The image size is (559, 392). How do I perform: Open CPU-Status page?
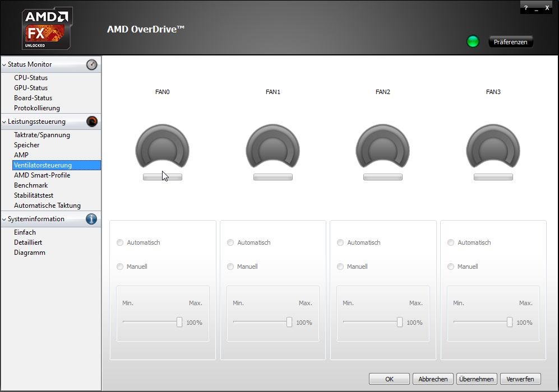pyautogui.click(x=31, y=78)
